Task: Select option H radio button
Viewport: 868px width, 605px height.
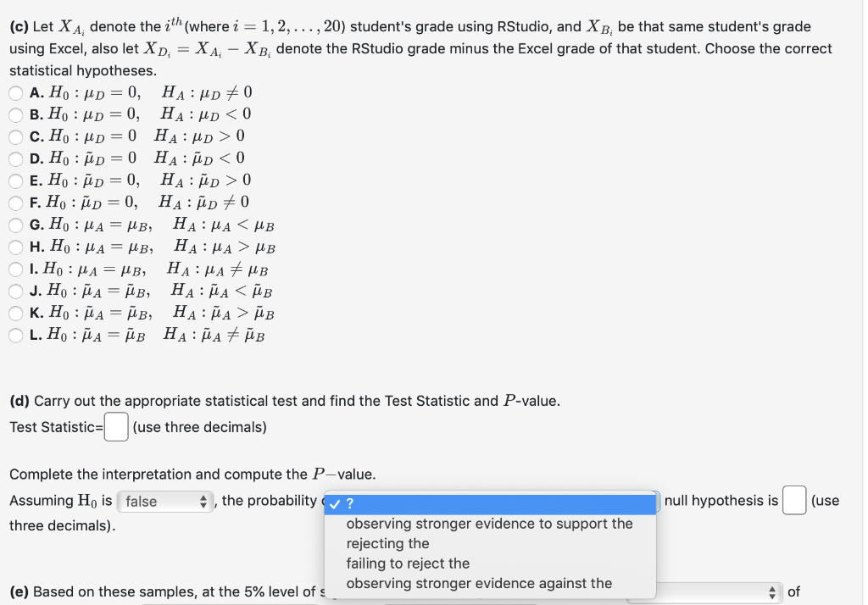Action: tap(15, 247)
